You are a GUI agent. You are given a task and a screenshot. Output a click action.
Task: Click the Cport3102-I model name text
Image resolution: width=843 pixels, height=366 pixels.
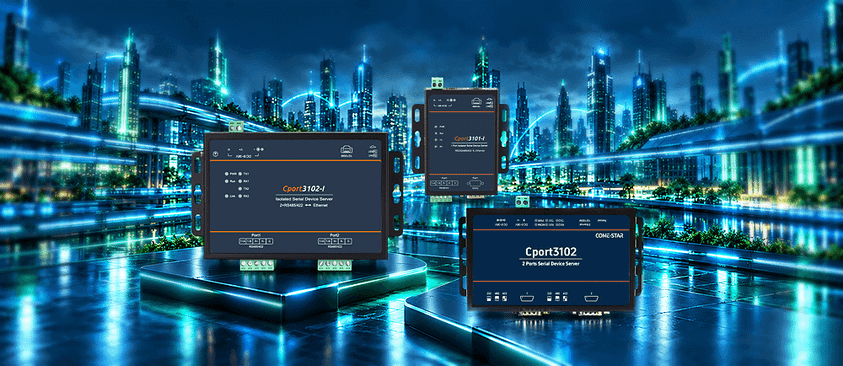(x=303, y=189)
